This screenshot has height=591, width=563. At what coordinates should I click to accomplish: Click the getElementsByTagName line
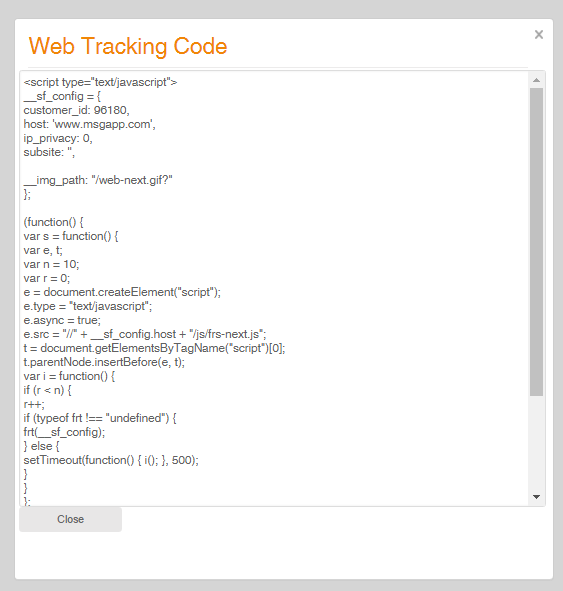155,348
